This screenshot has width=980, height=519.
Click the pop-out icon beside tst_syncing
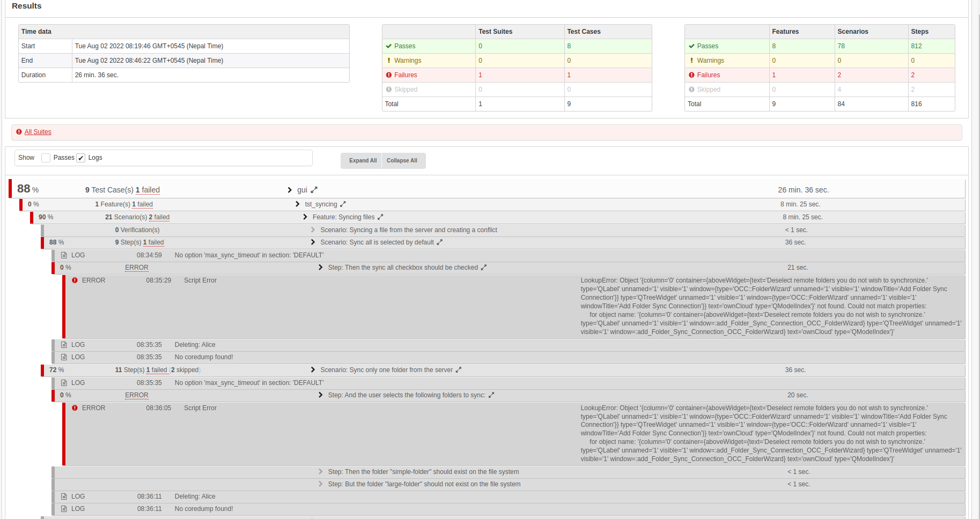[x=343, y=204]
